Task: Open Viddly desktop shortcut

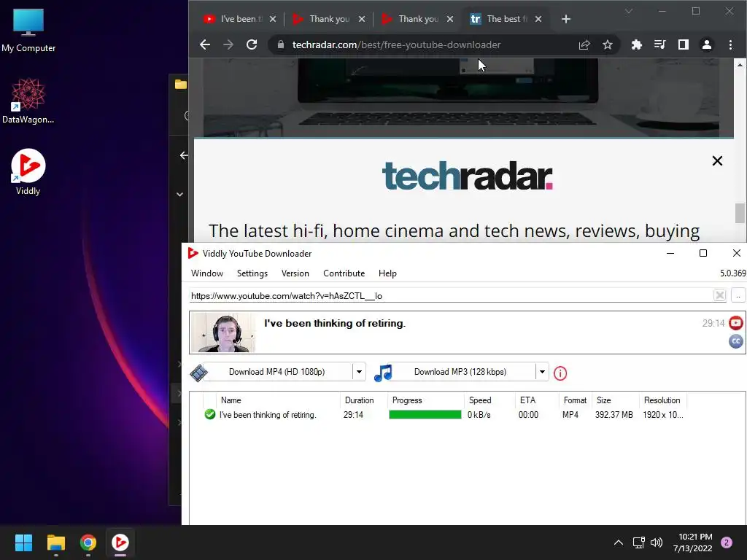Action: [x=28, y=172]
